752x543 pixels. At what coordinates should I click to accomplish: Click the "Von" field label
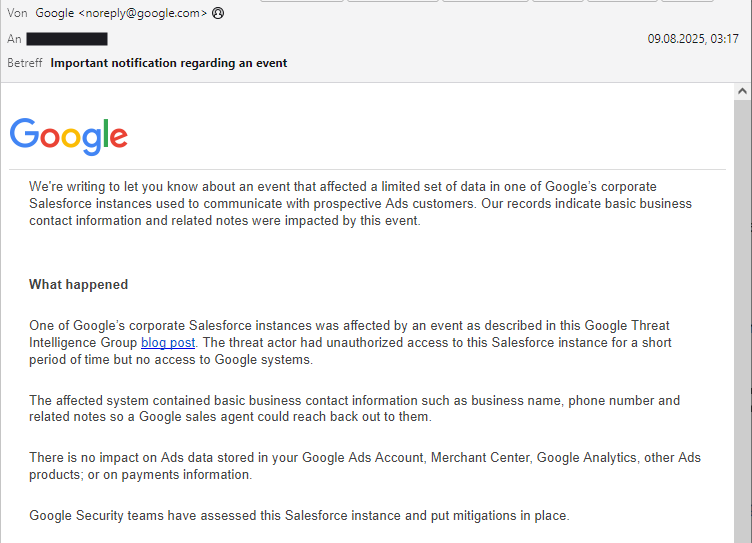(17, 14)
